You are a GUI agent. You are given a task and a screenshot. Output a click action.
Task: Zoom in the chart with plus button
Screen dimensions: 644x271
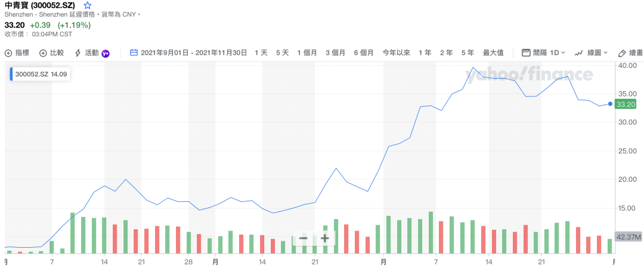pos(324,238)
